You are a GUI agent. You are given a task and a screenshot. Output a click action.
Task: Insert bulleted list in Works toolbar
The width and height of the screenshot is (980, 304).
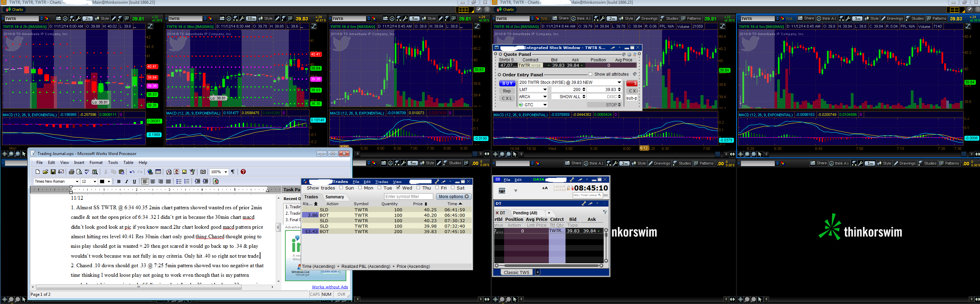coord(179,182)
